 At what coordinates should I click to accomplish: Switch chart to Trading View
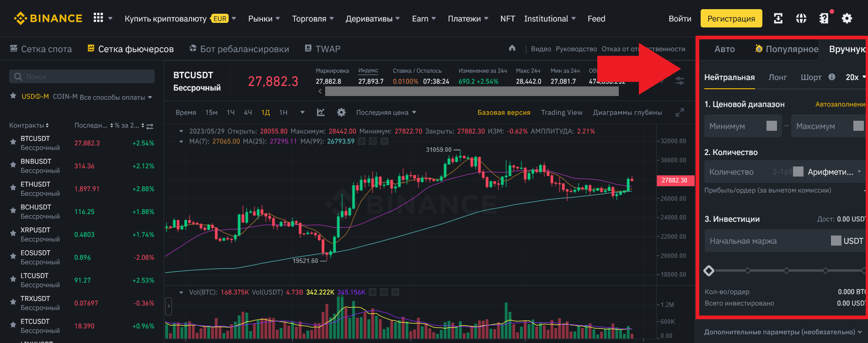point(562,113)
